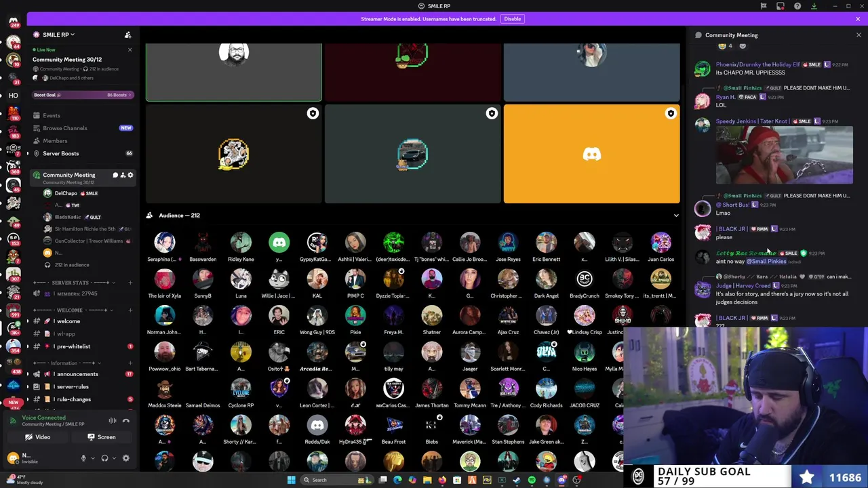Select audience member JACOB CRUZ

pyautogui.click(x=584, y=393)
